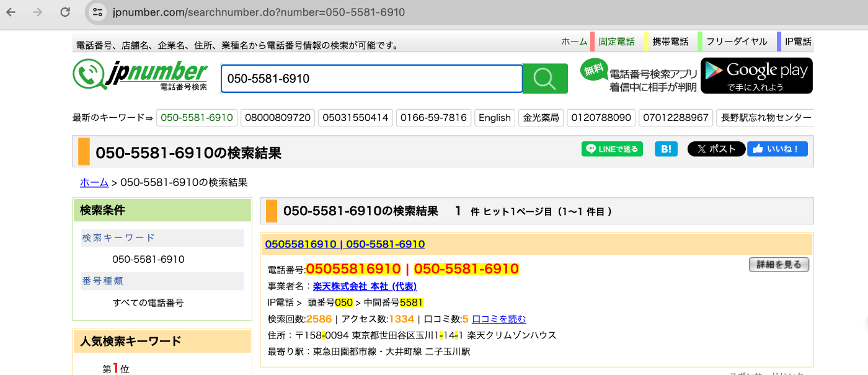Click keyword 07012288967

click(x=676, y=118)
